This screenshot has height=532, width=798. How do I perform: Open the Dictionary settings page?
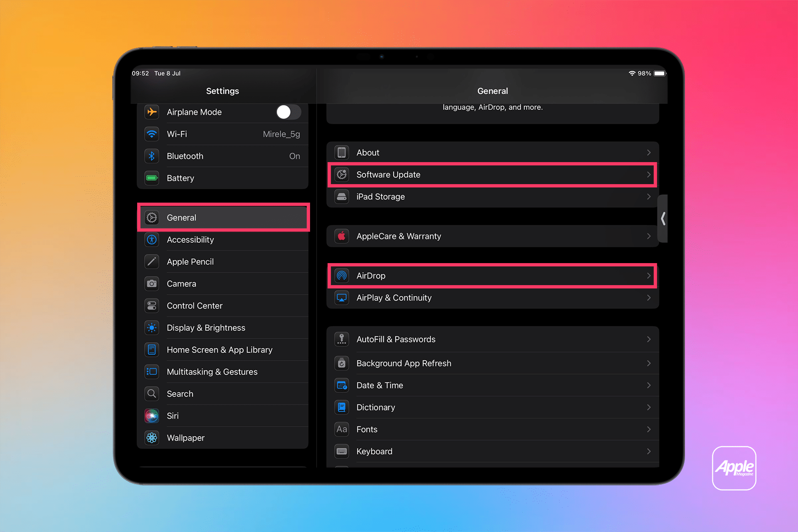(493, 407)
